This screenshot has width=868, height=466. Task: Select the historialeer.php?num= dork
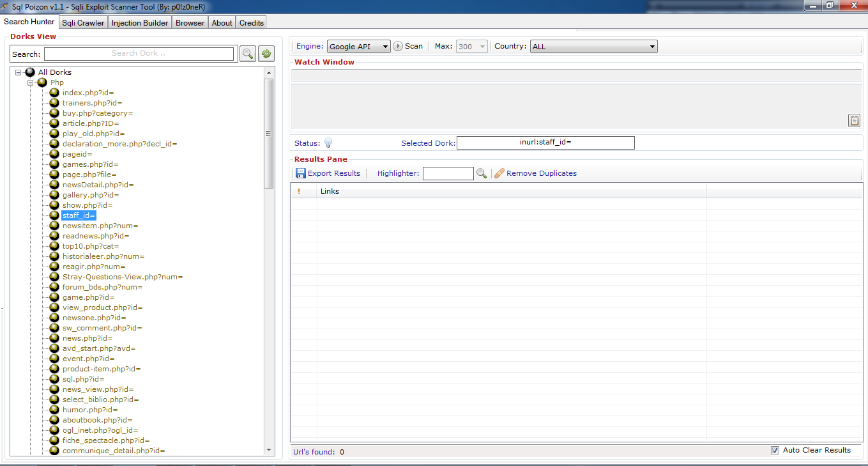point(103,256)
